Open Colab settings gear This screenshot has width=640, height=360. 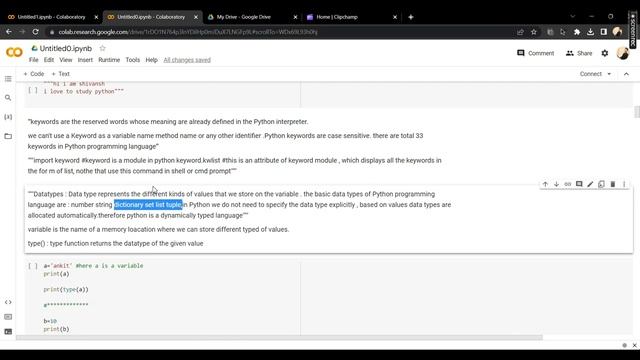pos(605,53)
